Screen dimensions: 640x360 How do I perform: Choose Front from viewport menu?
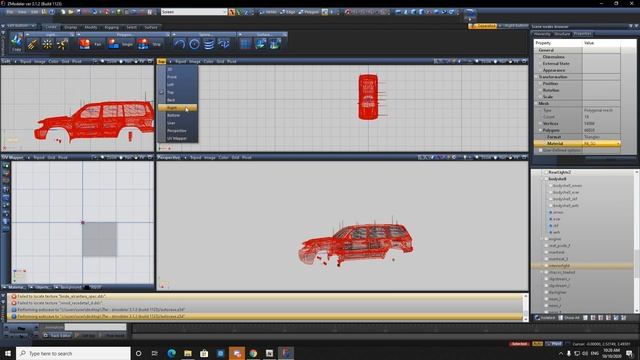[178, 77]
